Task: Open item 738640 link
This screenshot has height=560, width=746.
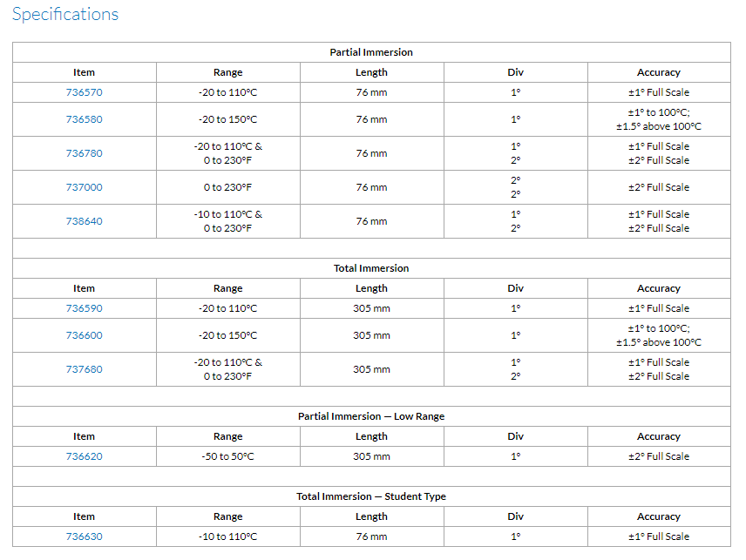Action: 84,221
